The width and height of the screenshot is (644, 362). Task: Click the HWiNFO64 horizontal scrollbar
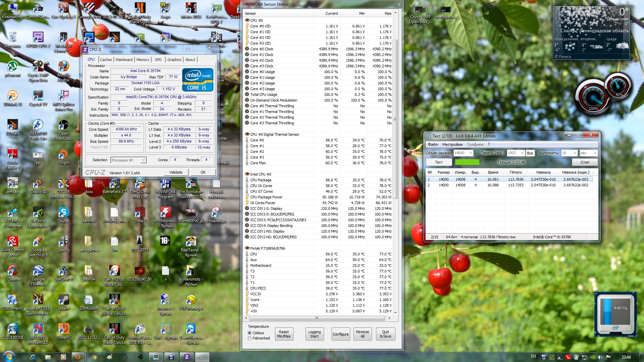pos(317,318)
